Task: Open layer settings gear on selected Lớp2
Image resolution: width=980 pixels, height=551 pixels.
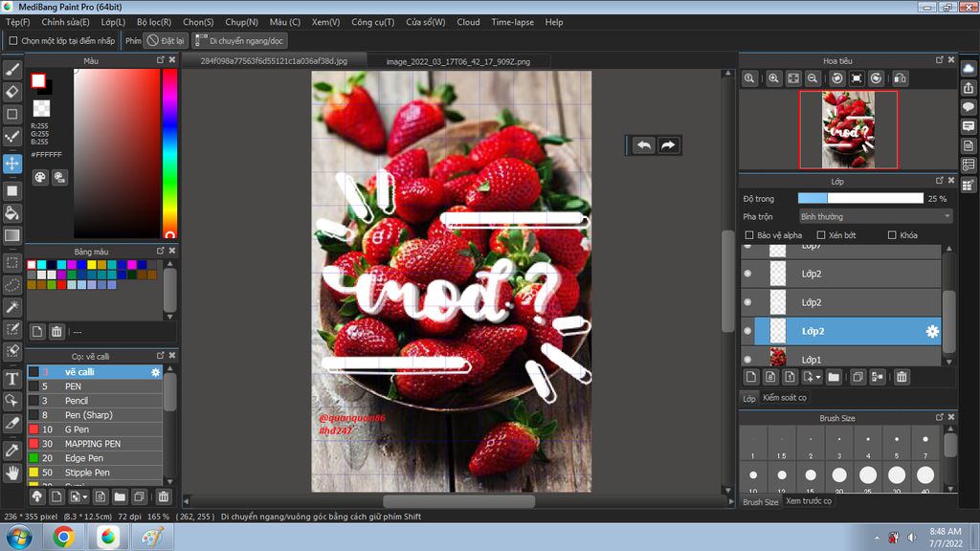Action: click(932, 331)
